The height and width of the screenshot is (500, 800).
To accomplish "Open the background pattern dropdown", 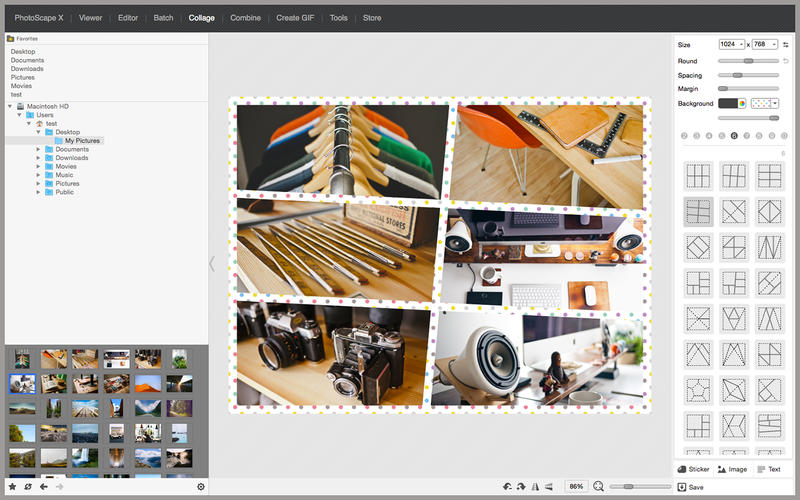I will click(765, 103).
